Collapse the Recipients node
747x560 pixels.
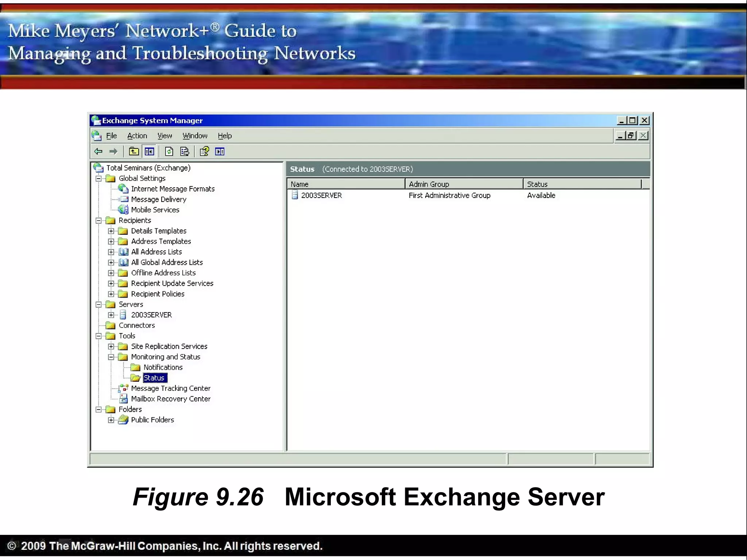98,220
